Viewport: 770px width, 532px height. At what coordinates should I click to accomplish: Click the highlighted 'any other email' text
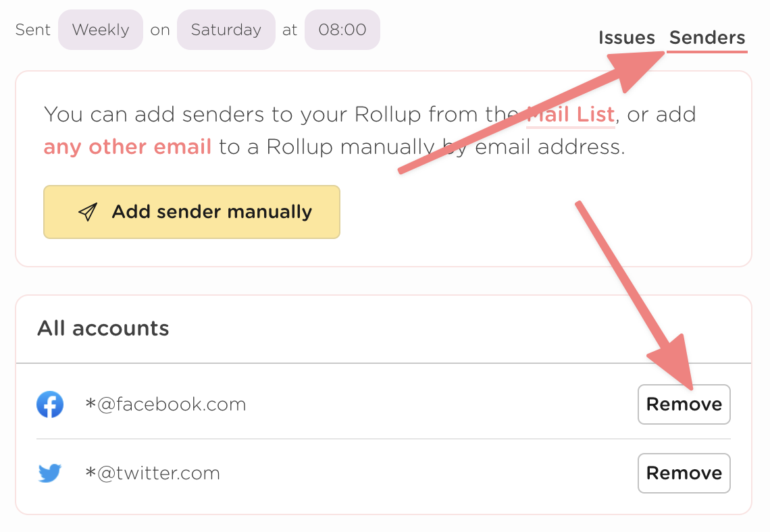click(x=127, y=147)
